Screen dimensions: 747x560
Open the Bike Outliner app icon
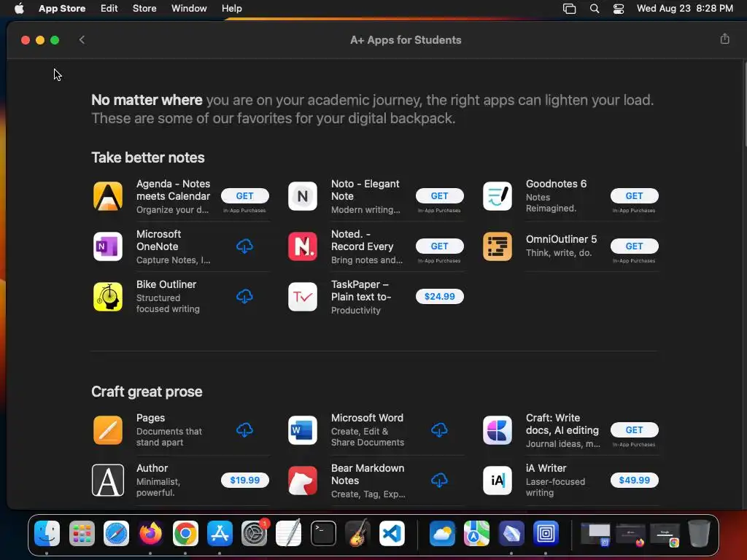tap(108, 297)
